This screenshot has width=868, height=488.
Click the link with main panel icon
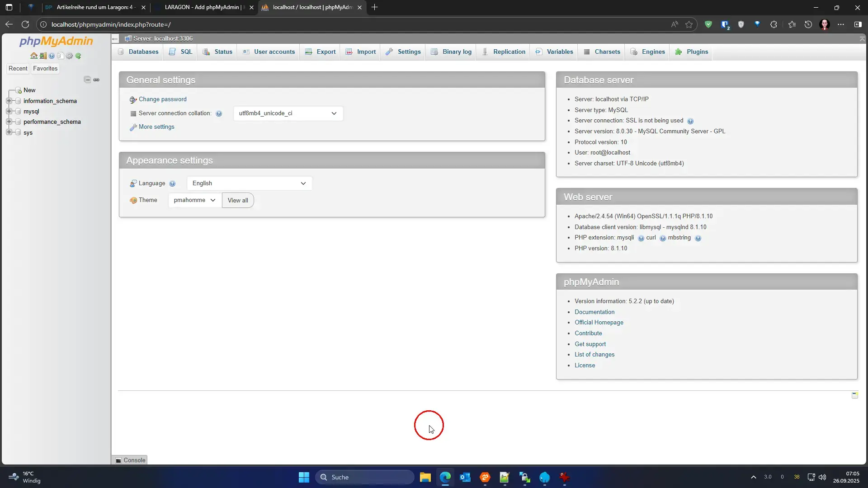[96, 80]
